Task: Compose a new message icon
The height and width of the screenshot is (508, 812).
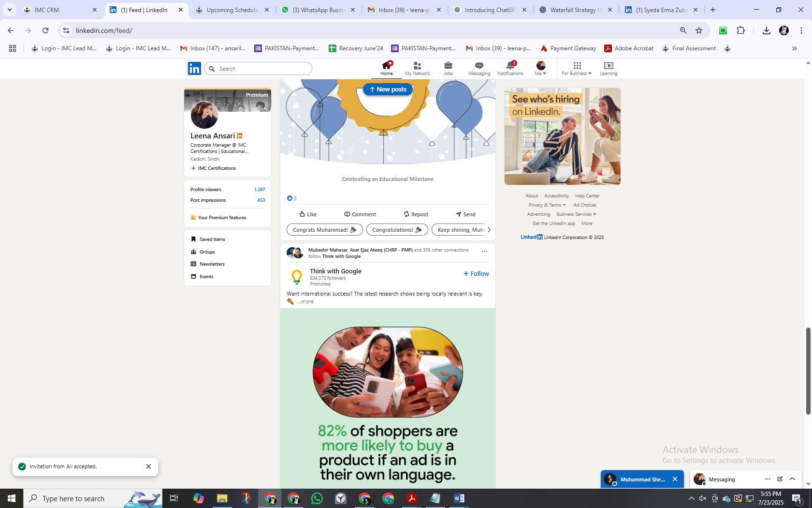Action: (x=780, y=479)
